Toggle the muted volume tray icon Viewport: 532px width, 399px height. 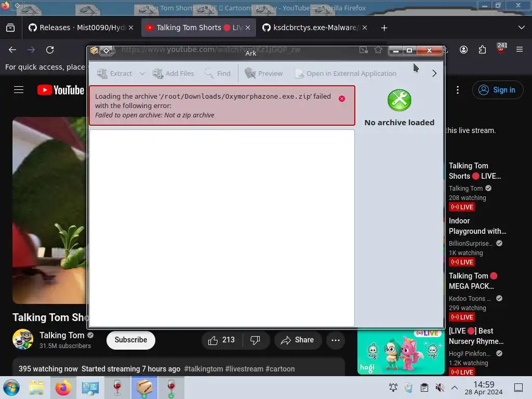pos(440,387)
